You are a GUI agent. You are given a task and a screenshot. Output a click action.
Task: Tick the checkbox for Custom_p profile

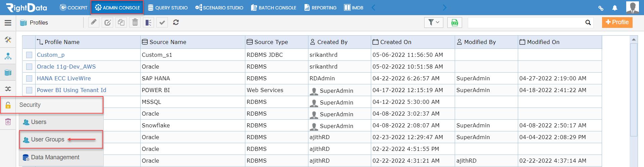coord(29,55)
